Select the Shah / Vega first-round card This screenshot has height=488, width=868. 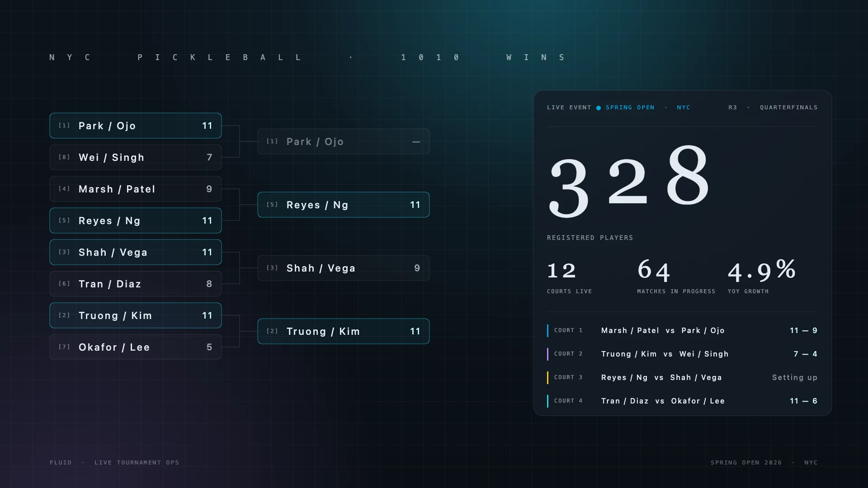(136, 252)
